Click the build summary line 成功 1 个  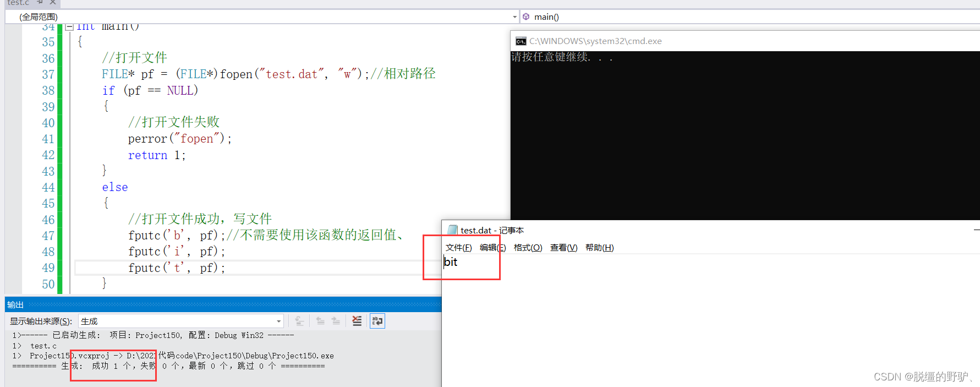pyautogui.click(x=168, y=366)
